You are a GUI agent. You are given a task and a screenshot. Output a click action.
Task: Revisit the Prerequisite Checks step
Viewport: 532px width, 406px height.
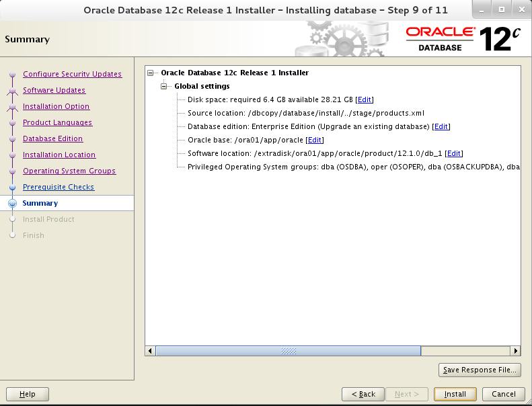pos(59,187)
